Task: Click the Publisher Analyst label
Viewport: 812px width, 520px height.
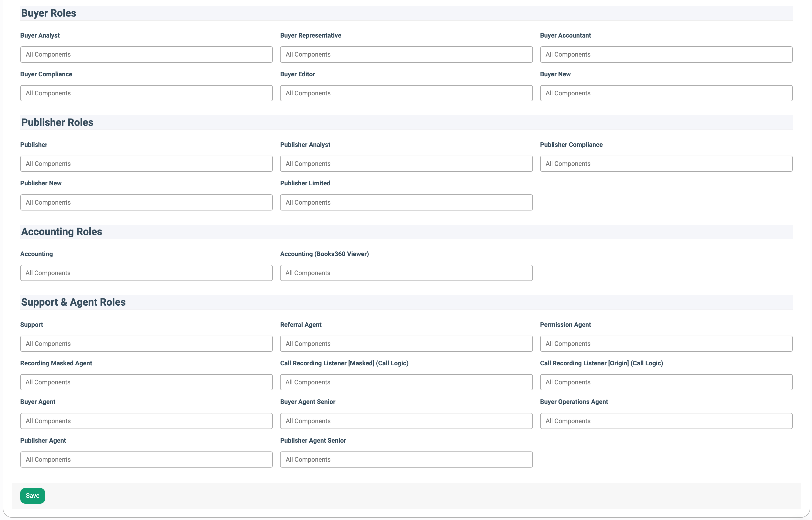Action: coord(305,145)
